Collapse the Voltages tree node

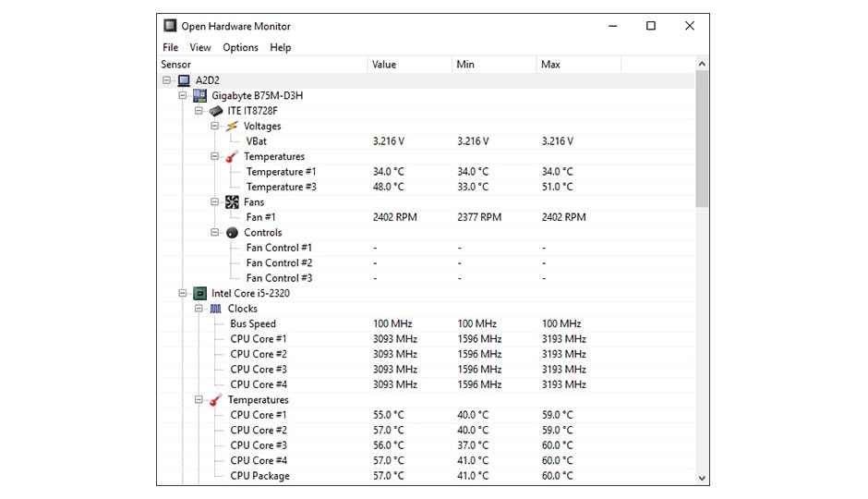click(x=215, y=127)
